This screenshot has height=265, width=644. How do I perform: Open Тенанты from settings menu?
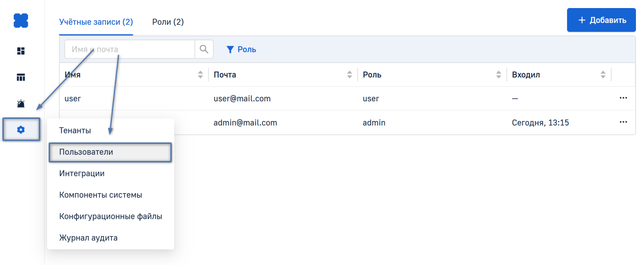[x=75, y=131]
